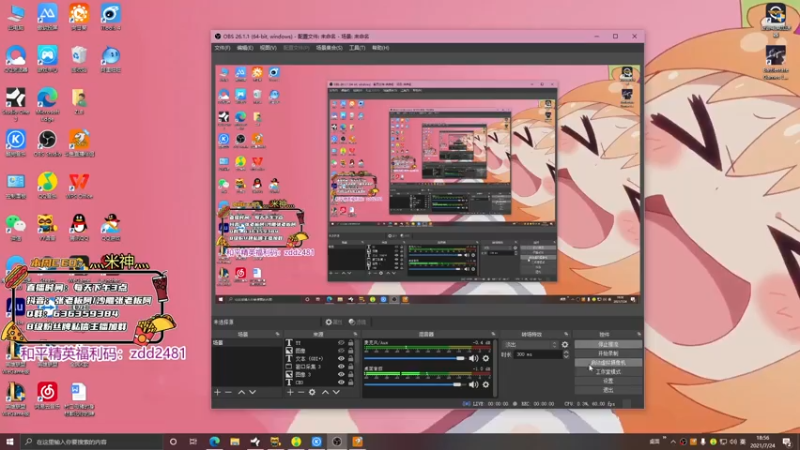
Task: Hide the 窗口采集 3 source
Action: (x=341, y=366)
